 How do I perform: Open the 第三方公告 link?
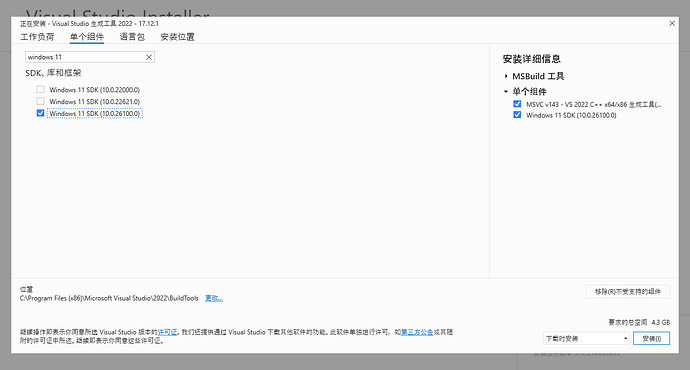pyautogui.click(x=417, y=332)
